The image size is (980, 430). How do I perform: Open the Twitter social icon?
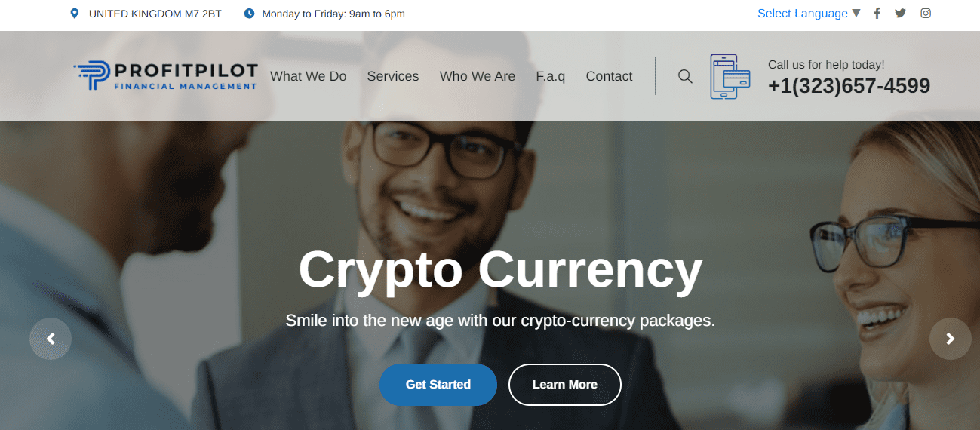click(x=900, y=13)
